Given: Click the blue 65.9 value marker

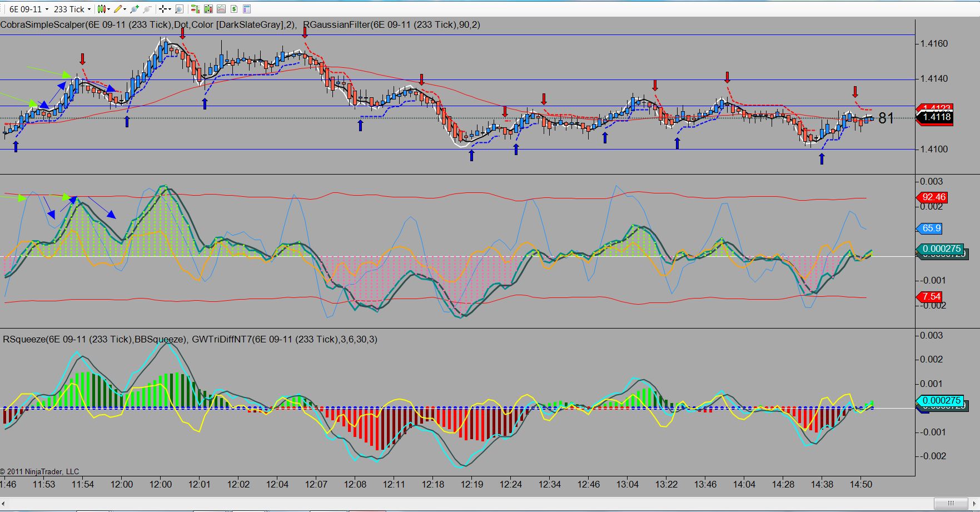Looking at the screenshot, I should pyautogui.click(x=930, y=228).
